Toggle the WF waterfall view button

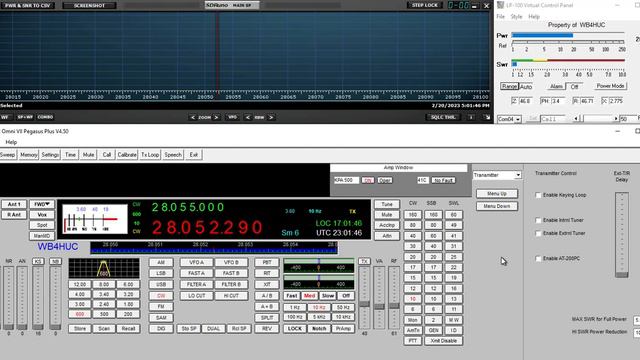tap(5, 117)
